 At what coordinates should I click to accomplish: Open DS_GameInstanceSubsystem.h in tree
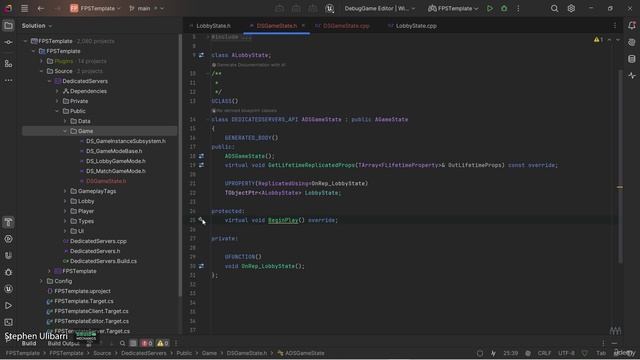(126, 141)
